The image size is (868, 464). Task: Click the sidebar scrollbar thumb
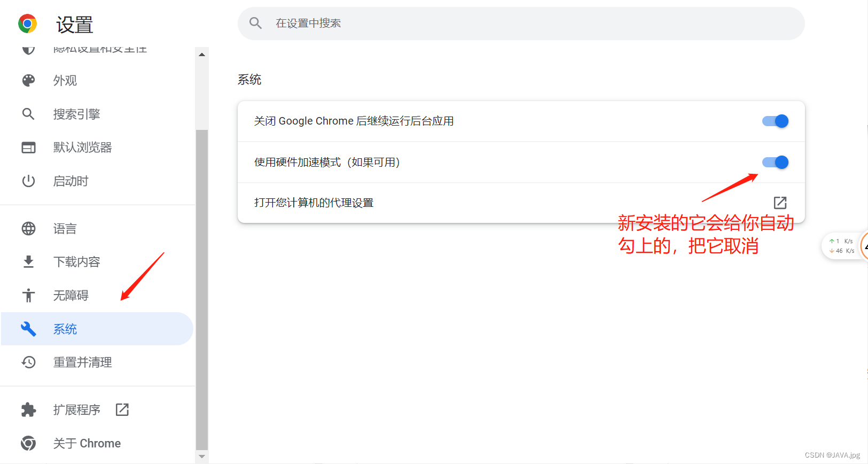(x=202, y=289)
